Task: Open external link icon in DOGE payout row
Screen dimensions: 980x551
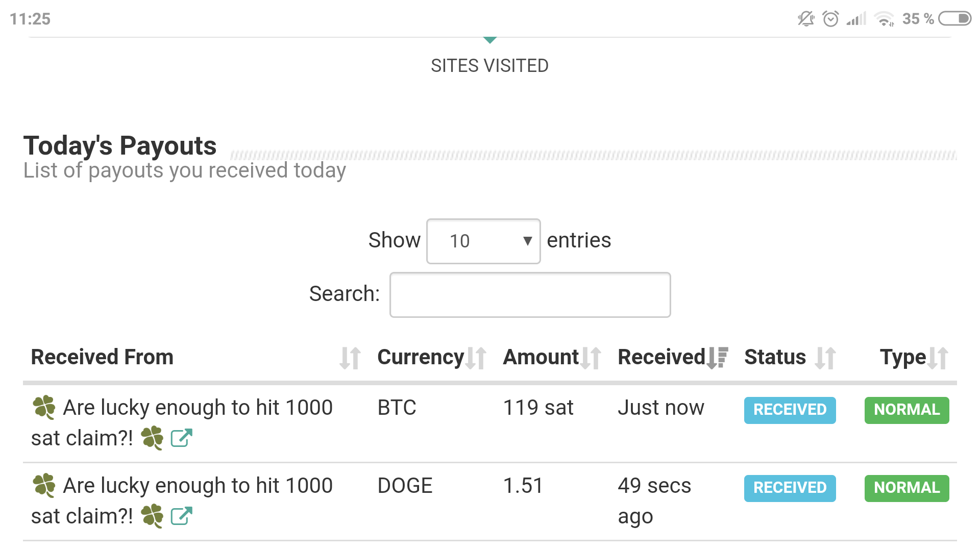Action: (181, 516)
